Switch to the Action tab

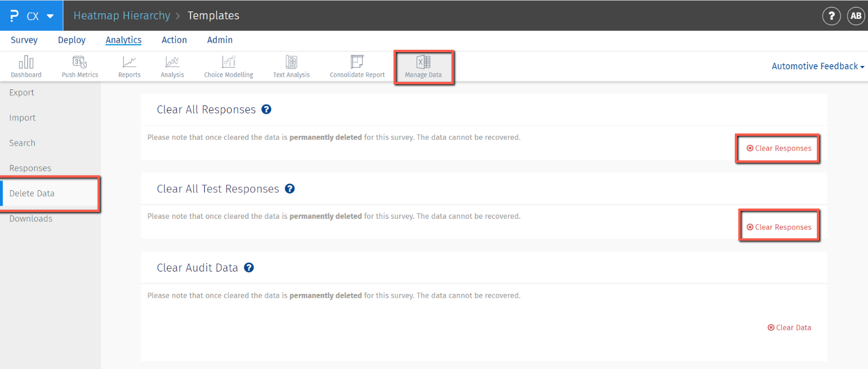click(x=174, y=40)
